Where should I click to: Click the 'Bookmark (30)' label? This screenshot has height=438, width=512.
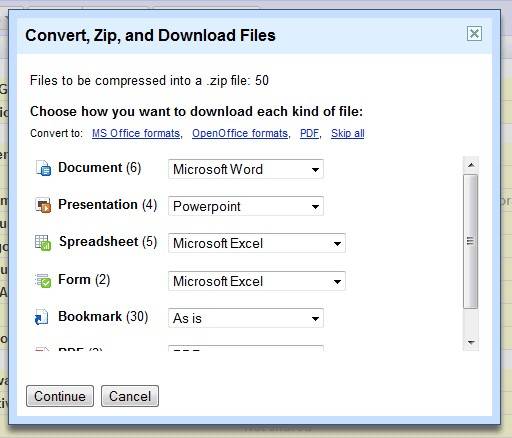(103, 317)
